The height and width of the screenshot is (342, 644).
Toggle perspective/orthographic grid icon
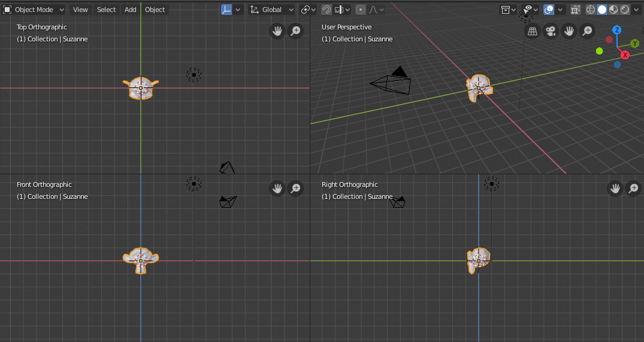pos(531,31)
